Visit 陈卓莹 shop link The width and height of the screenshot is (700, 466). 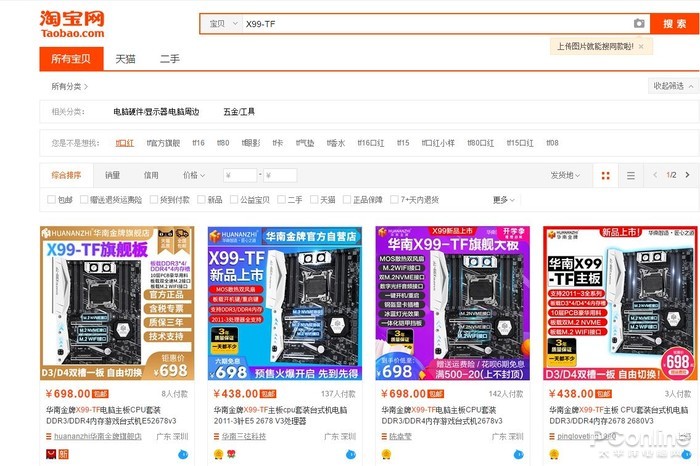tap(400, 437)
